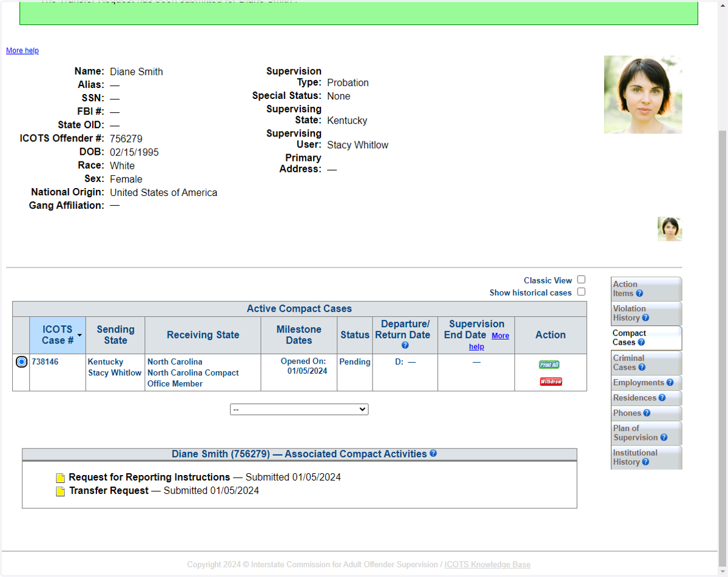Click Transfer Request activity entry

point(109,491)
